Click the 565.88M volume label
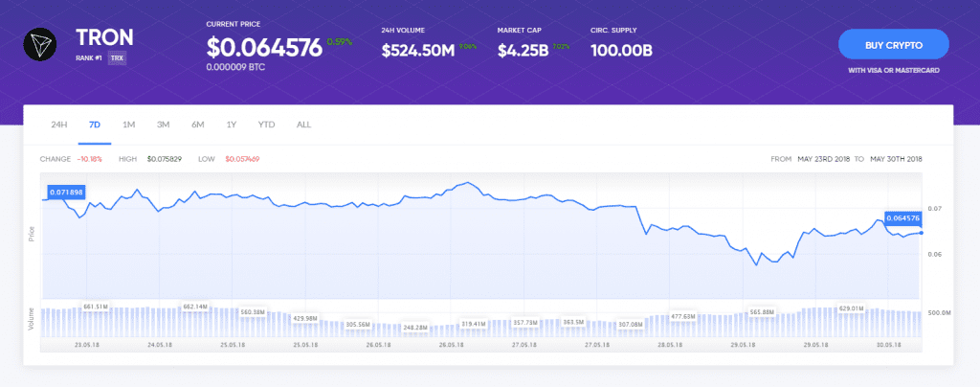Screen dimensions: 980x387 762,312
